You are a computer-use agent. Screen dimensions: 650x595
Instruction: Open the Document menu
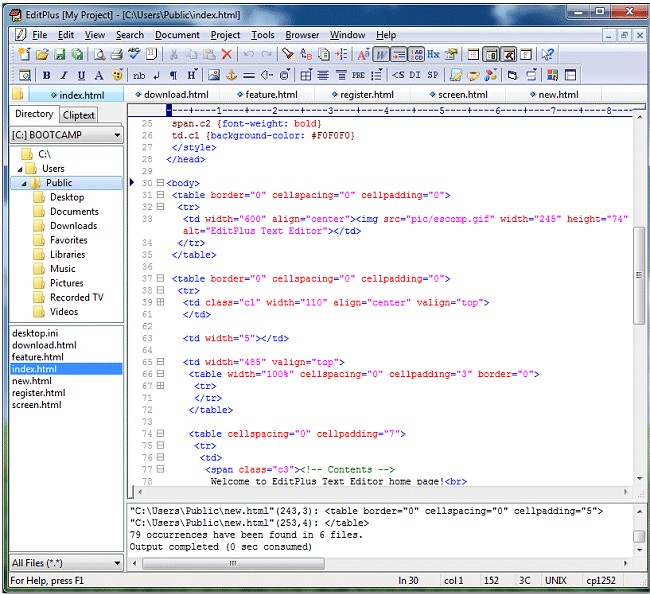[x=177, y=35]
